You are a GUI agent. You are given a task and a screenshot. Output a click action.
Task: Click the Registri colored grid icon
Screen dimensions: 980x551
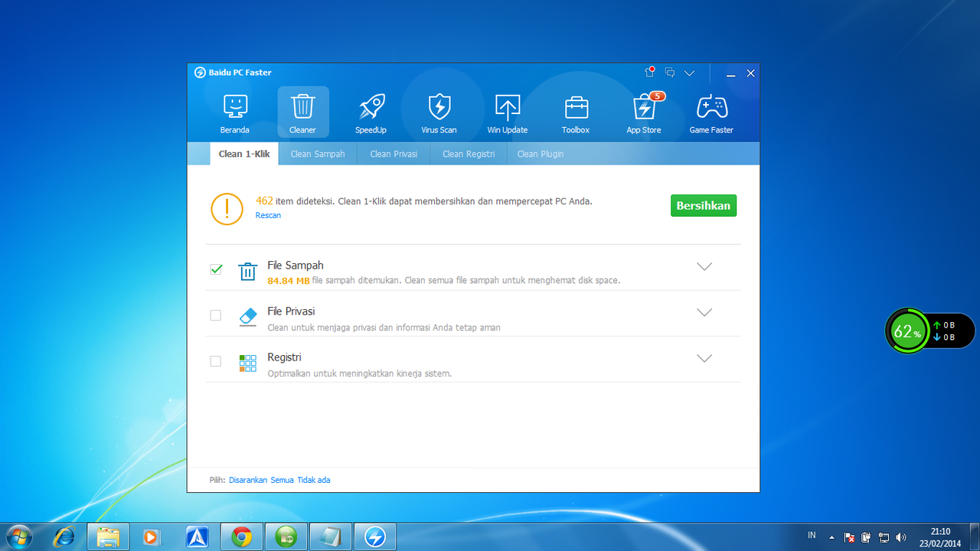247,363
